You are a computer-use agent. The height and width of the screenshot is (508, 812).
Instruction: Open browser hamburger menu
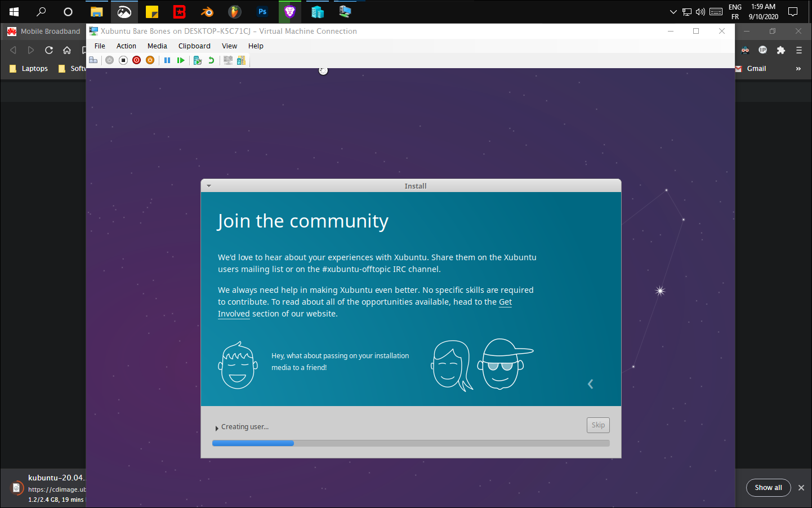pyautogui.click(x=799, y=50)
